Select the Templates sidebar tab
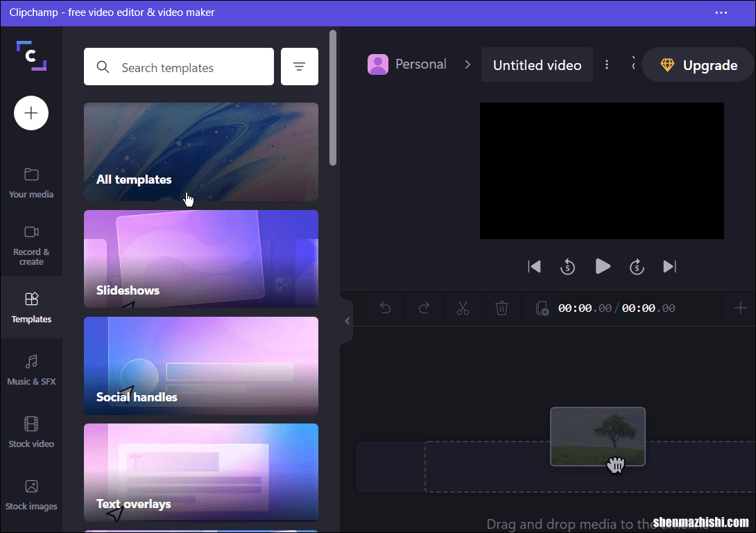The height and width of the screenshot is (533, 756). coord(31,308)
